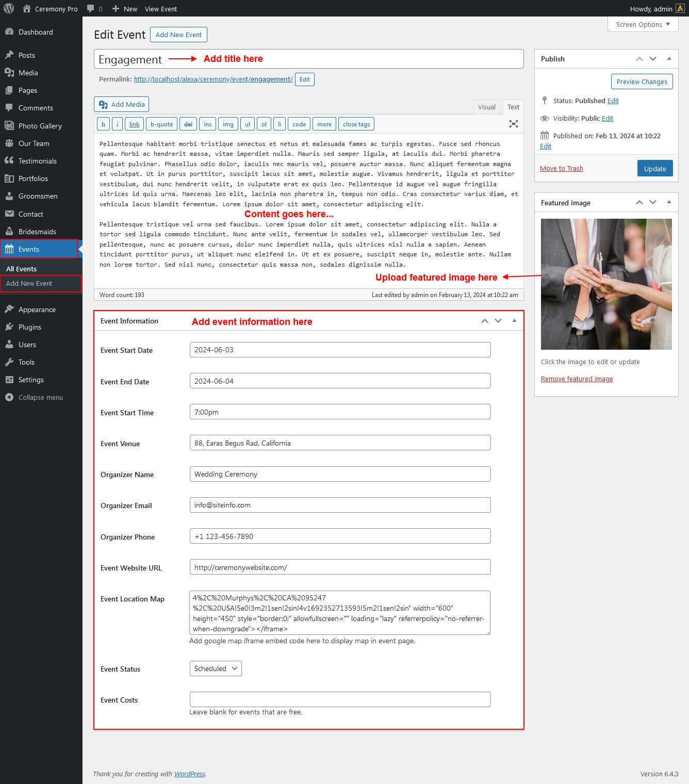Click the img quicktag button
The height and width of the screenshot is (784, 689).
click(x=228, y=124)
